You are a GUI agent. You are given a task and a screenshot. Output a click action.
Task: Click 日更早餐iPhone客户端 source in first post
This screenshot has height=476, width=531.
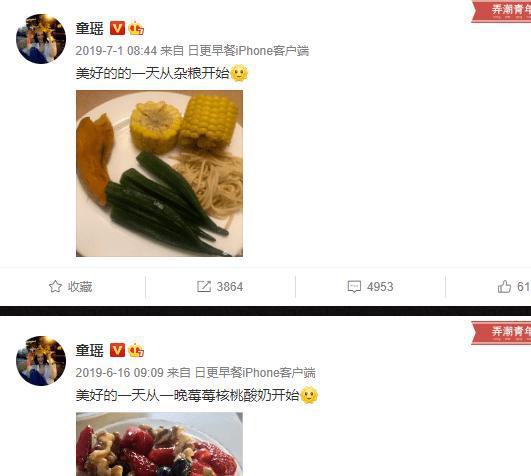[248, 51]
